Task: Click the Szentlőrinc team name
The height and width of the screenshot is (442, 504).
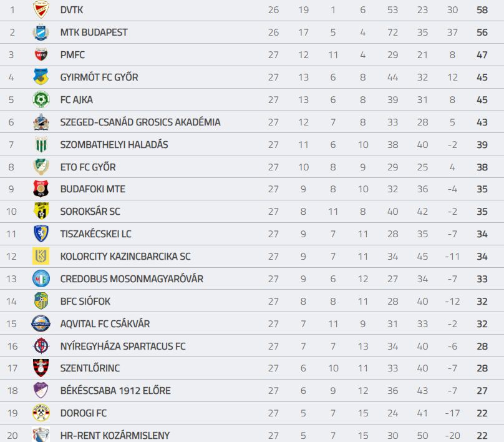Action: (x=90, y=368)
